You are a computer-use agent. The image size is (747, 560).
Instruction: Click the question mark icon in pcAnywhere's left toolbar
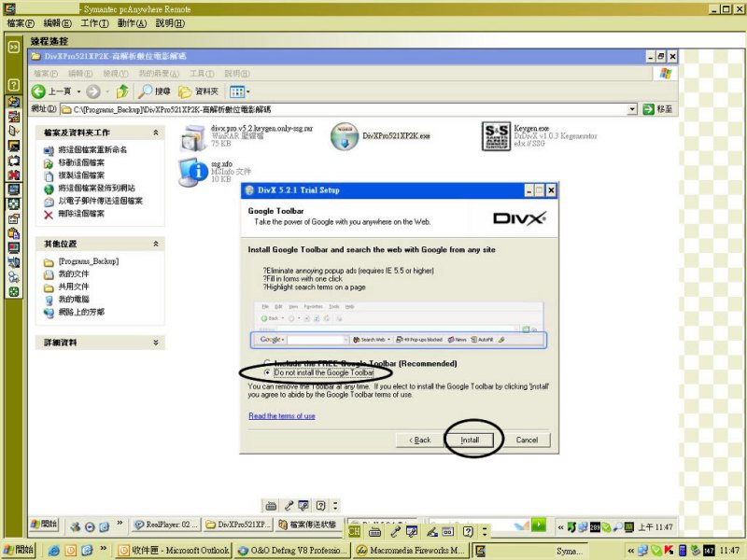[14, 85]
